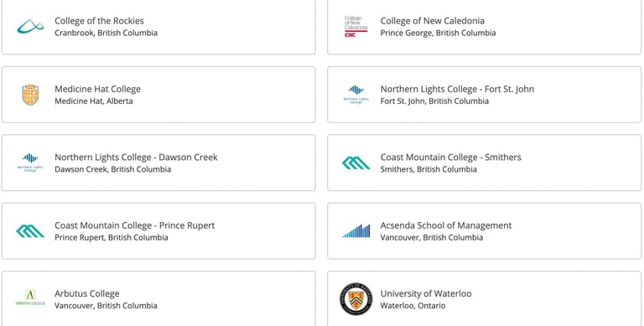Select Coast Mountain College - Smithers title
The width and height of the screenshot is (644, 326).
[450, 157]
